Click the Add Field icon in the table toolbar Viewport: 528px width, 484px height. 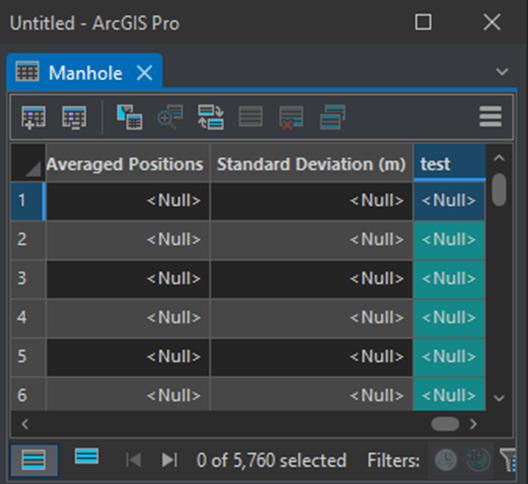click(33, 117)
